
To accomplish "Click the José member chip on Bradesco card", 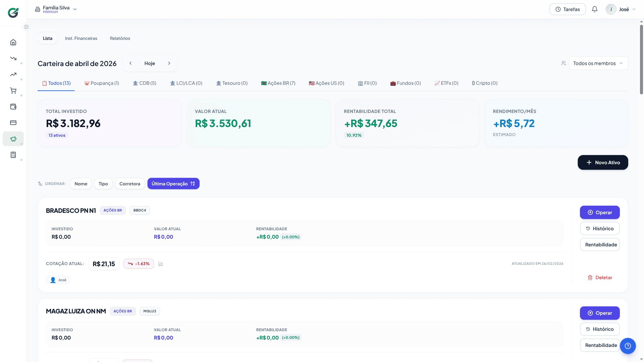I will coord(58,280).
